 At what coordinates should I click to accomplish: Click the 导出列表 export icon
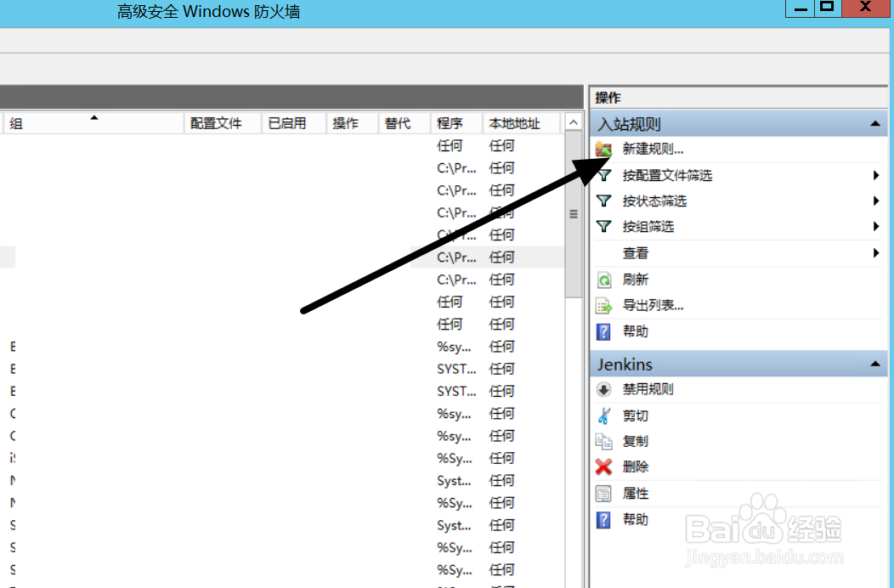(603, 305)
